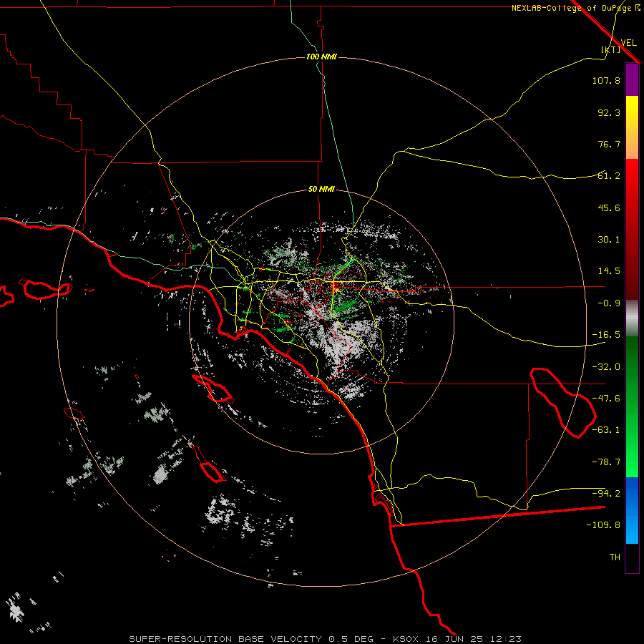This screenshot has height=644, width=644.
Task: Click the -109.8 velocity scale value
Action: click(x=603, y=525)
